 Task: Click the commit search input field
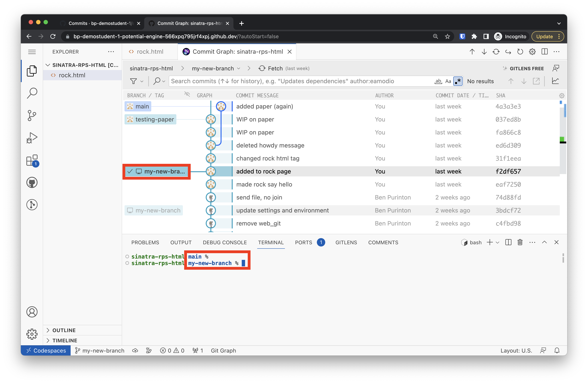301,81
